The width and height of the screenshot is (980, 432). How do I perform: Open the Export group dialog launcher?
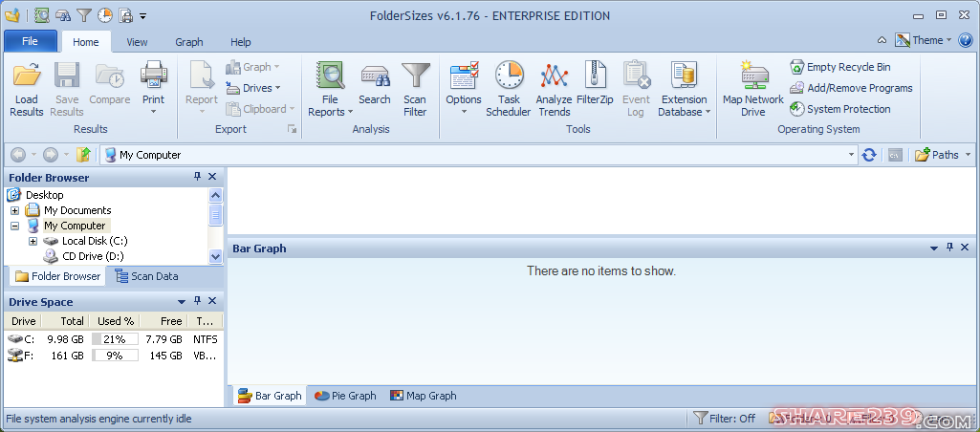(x=292, y=129)
